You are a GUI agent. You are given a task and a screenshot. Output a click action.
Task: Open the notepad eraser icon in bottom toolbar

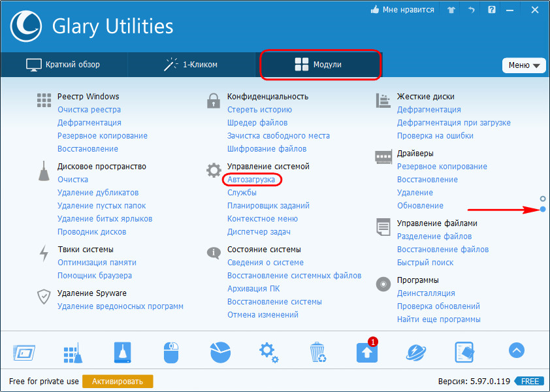(464, 352)
